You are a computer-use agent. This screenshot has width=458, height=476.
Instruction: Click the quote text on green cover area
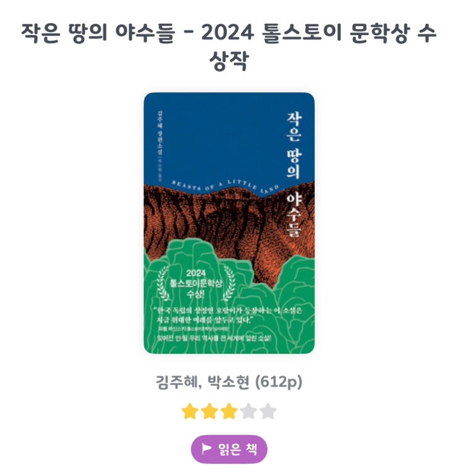coord(229,315)
